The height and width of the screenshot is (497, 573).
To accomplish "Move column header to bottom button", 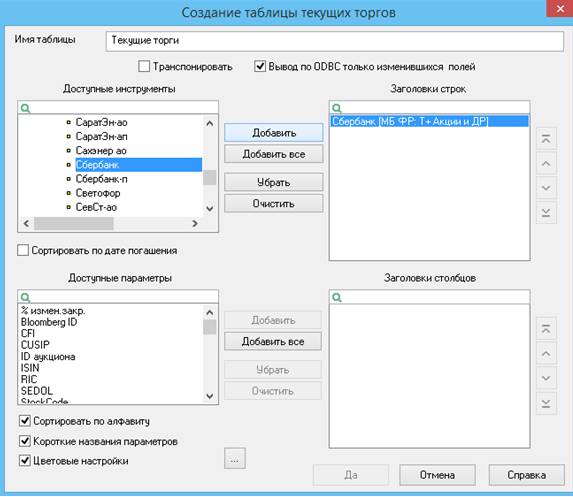I will tap(546, 403).
